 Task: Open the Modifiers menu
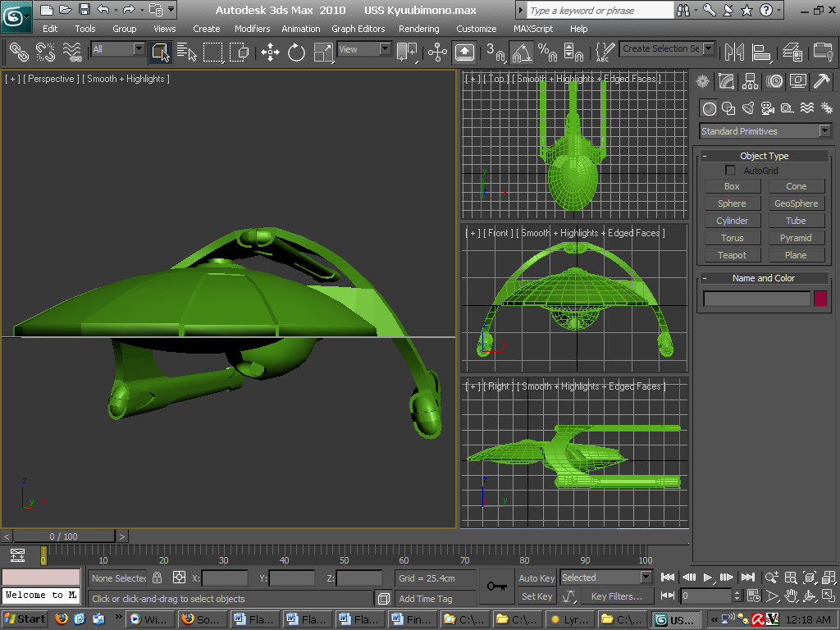(253, 29)
